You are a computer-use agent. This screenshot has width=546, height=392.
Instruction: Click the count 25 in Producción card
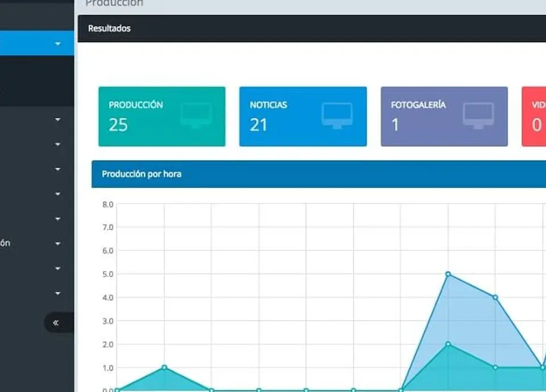(x=118, y=125)
